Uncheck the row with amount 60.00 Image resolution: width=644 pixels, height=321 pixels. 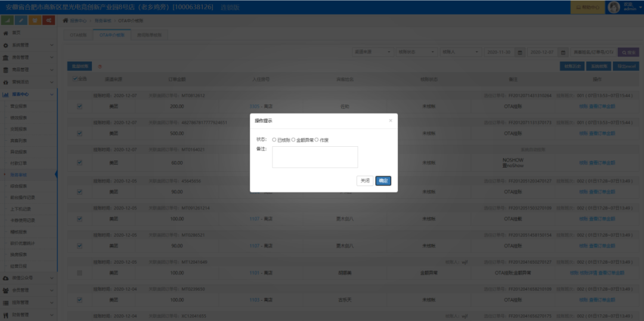(x=80, y=162)
